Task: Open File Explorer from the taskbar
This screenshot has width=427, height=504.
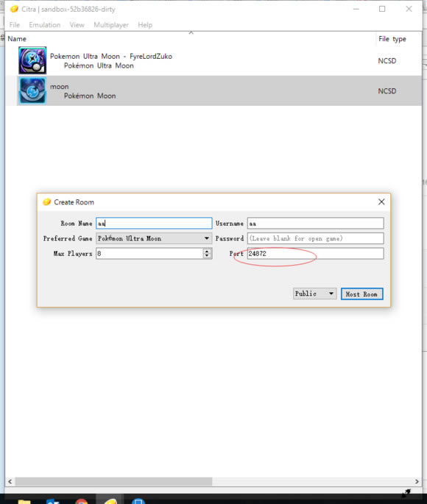Action: [24, 502]
